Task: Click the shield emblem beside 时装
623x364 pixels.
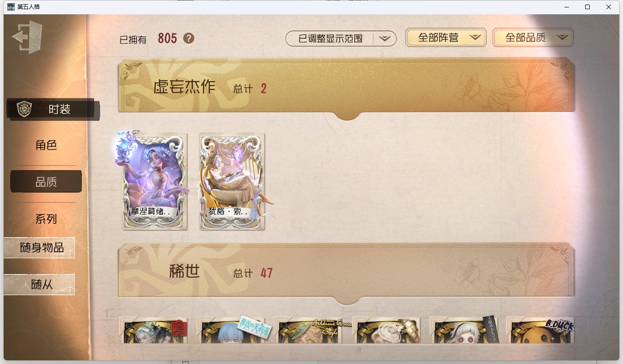Action: [24, 109]
